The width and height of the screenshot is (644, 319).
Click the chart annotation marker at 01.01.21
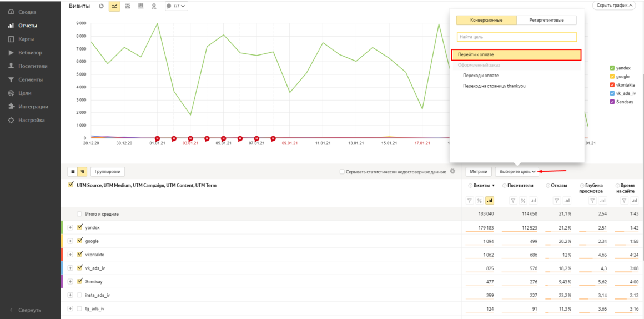(157, 138)
